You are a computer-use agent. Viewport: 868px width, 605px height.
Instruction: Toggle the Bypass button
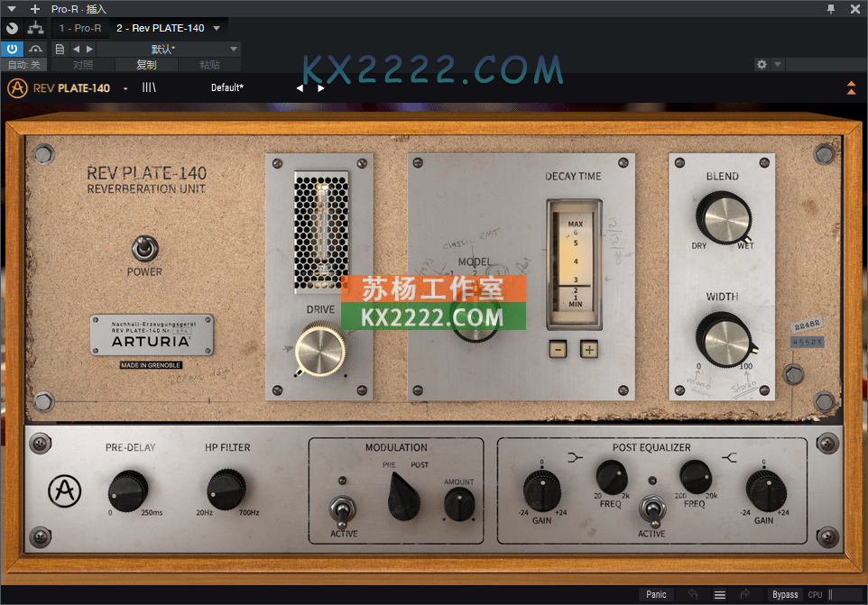point(785,594)
